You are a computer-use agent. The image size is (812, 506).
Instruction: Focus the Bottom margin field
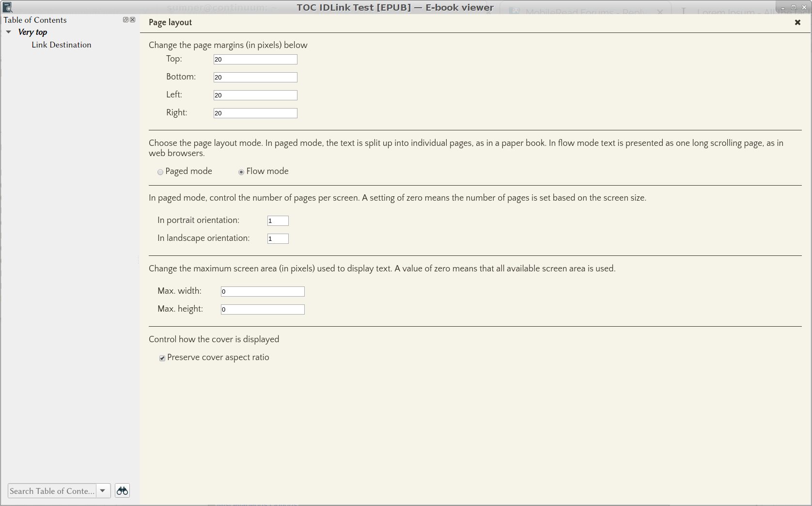pos(255,77)
